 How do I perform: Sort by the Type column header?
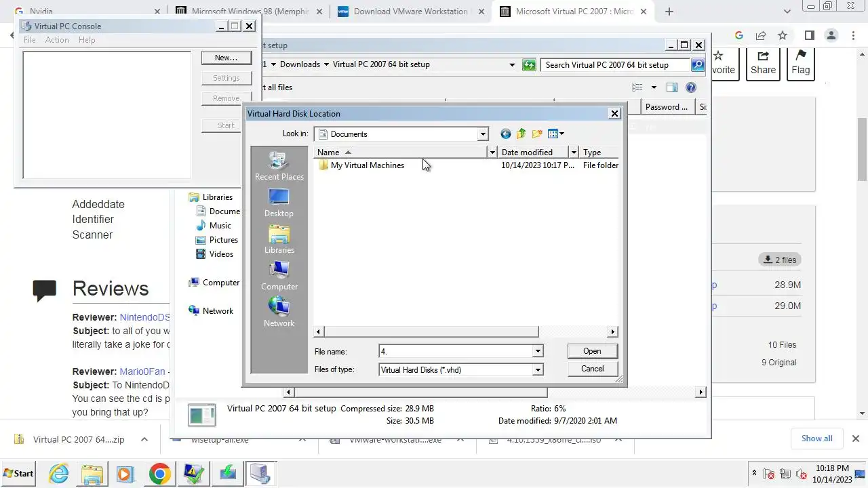point(599,152)
